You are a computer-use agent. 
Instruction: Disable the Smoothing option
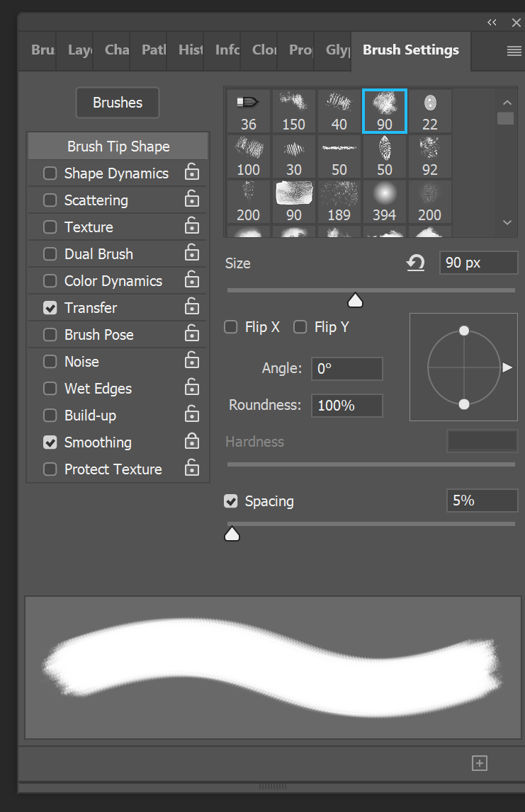coord(50,442)
